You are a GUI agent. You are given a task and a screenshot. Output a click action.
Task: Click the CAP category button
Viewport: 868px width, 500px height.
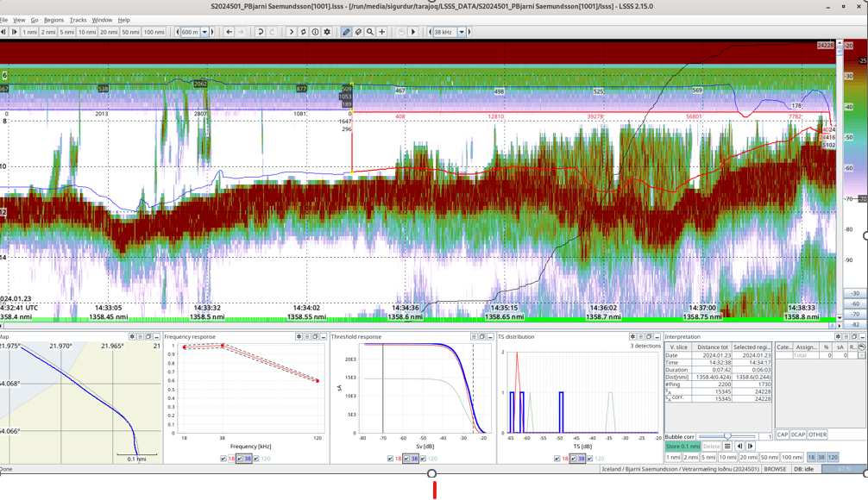point(782,434)
